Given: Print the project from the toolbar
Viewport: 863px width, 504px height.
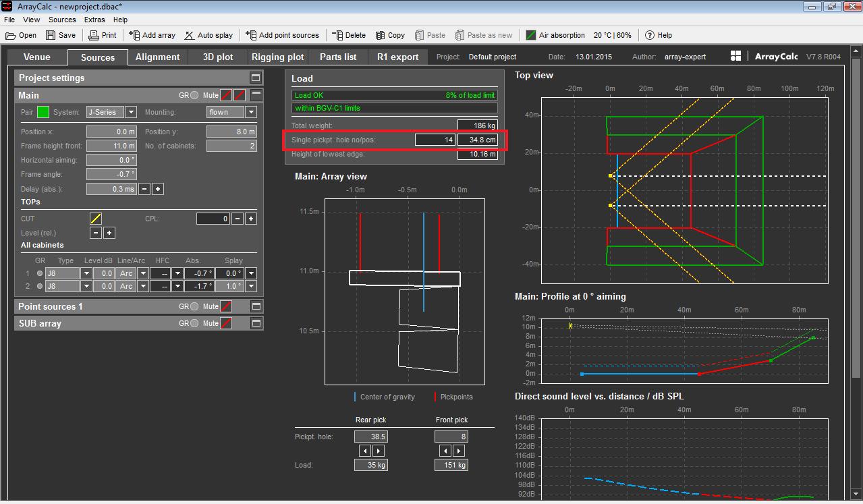Looking at the screenshot, I should click(x=103, y=35).
